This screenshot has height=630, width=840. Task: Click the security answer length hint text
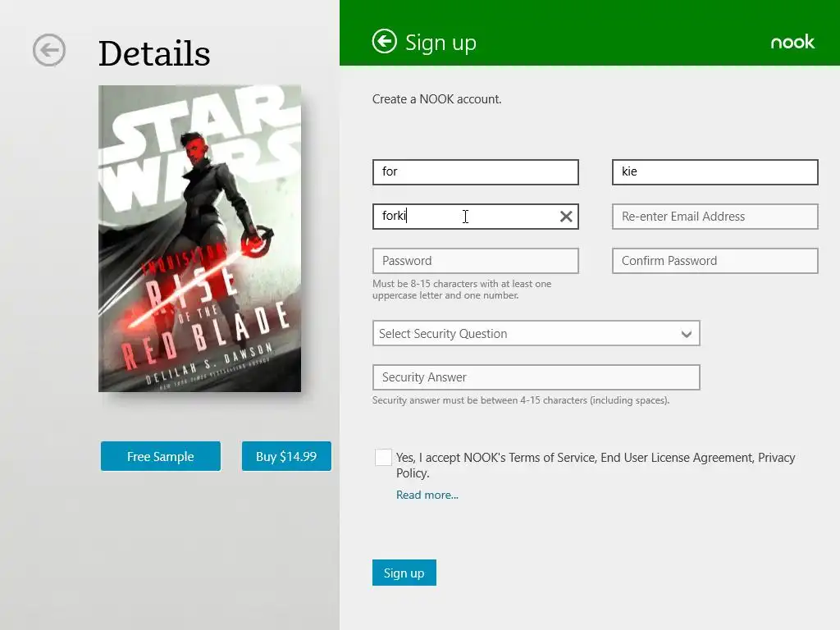(521, 400)
